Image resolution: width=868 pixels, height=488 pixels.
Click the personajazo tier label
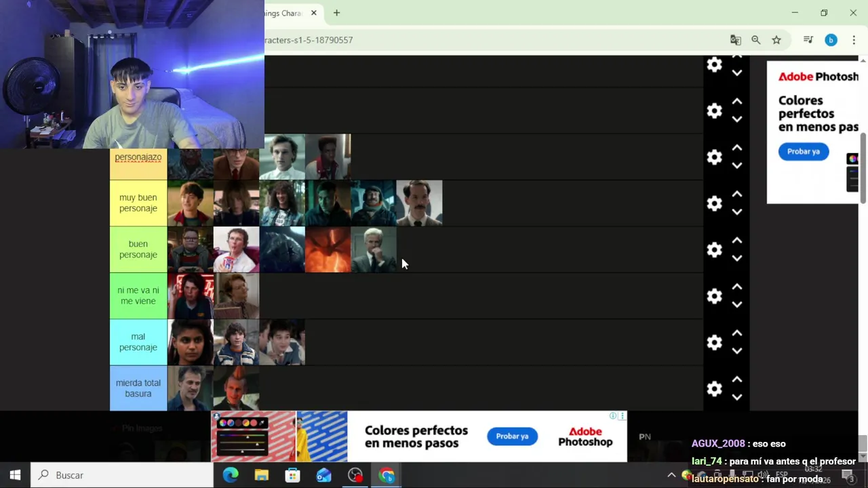pyautogui.click(x=138, y=157)
